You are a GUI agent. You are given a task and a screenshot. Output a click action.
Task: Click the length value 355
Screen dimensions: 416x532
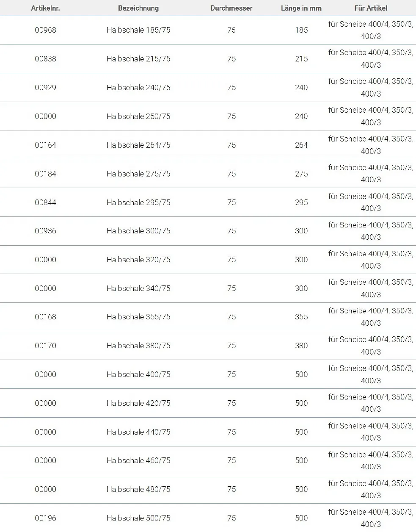coord(301,317)
